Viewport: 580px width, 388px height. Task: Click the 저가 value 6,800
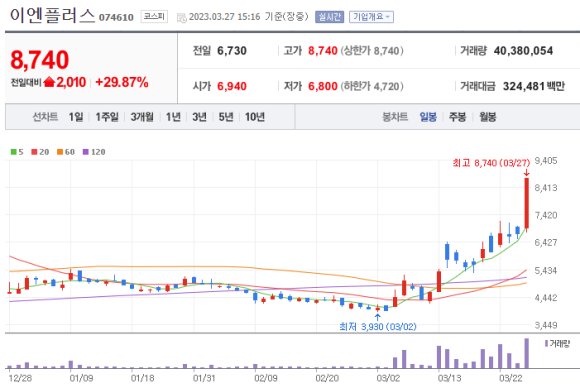(x=323, y=86)
